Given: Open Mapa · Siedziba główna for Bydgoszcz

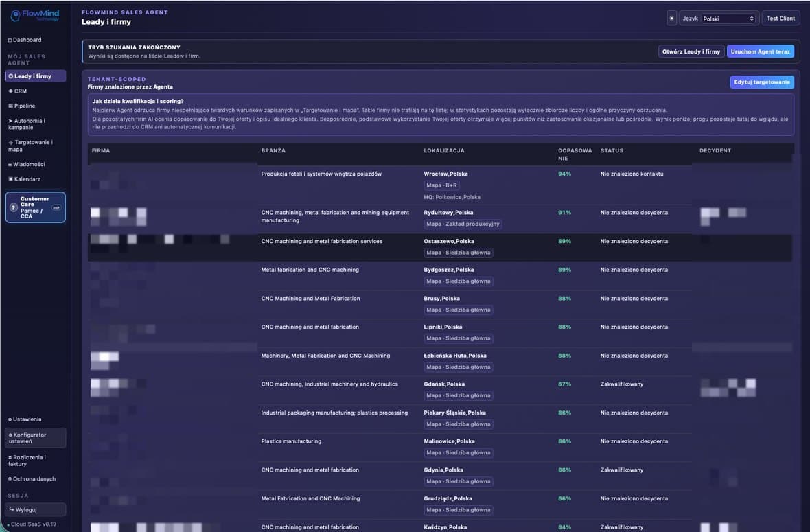Looking at the screenshot, I should tap(459, 281).
